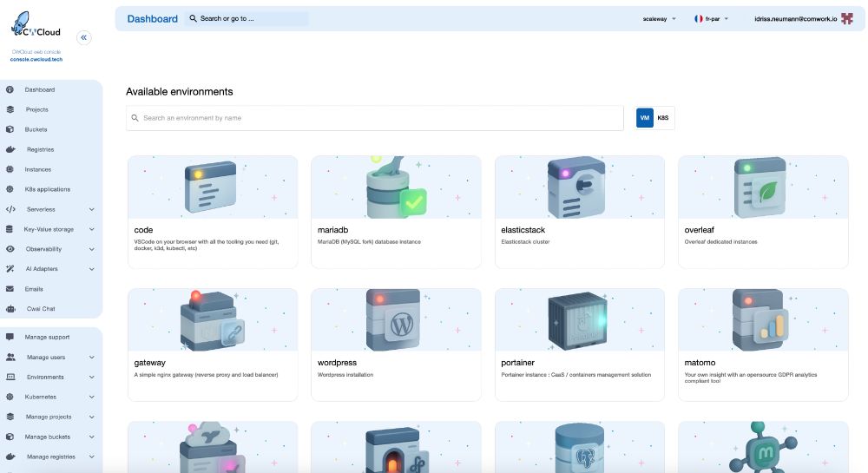The image size is (868, 473).
Task: Select the gateway environment card
Action: click(213, 345)
